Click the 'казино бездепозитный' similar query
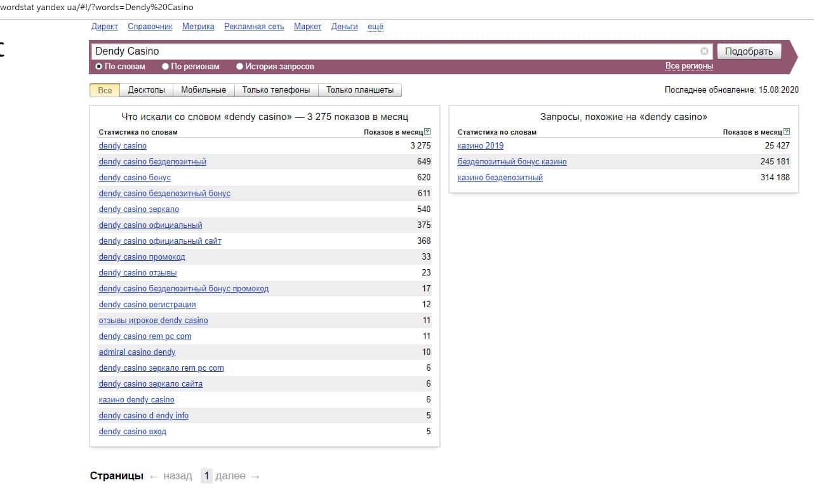This screenshot has height=504, width=814. (500, 178)
